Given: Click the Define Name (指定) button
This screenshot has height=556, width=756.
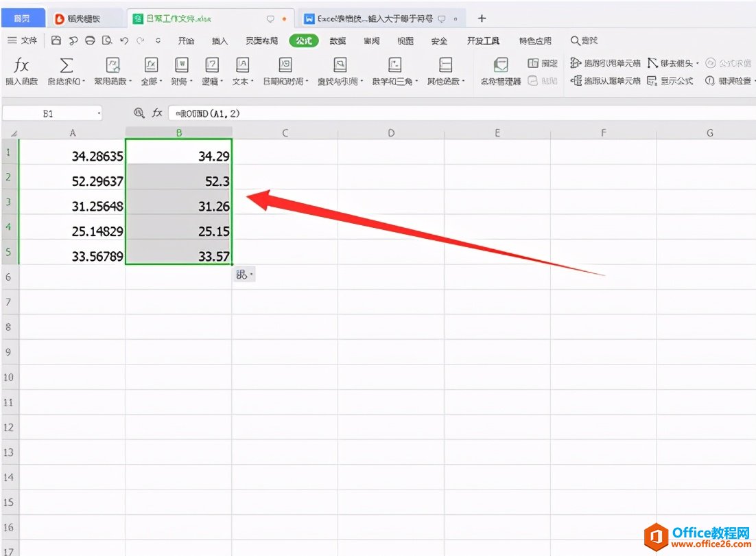Looking at the screenshot, I should pos(543,63).
